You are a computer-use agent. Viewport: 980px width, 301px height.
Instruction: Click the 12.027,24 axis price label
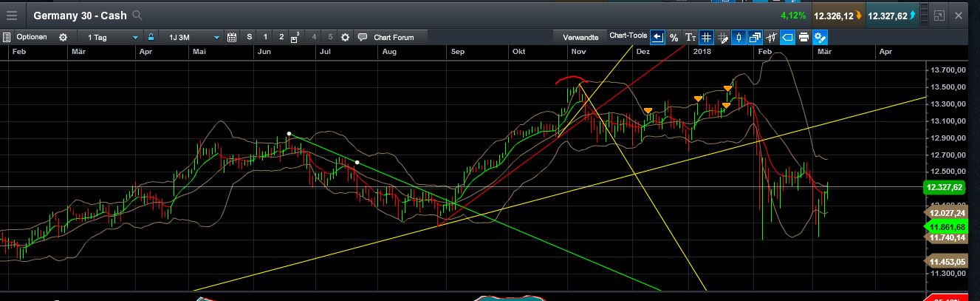point(946,213)
